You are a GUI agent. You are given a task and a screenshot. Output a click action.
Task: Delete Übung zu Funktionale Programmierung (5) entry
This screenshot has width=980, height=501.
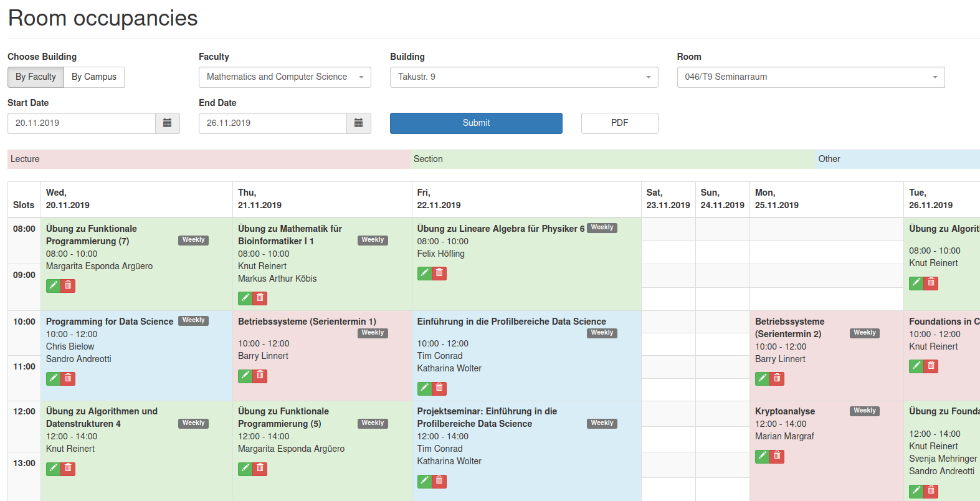[260, 468]
